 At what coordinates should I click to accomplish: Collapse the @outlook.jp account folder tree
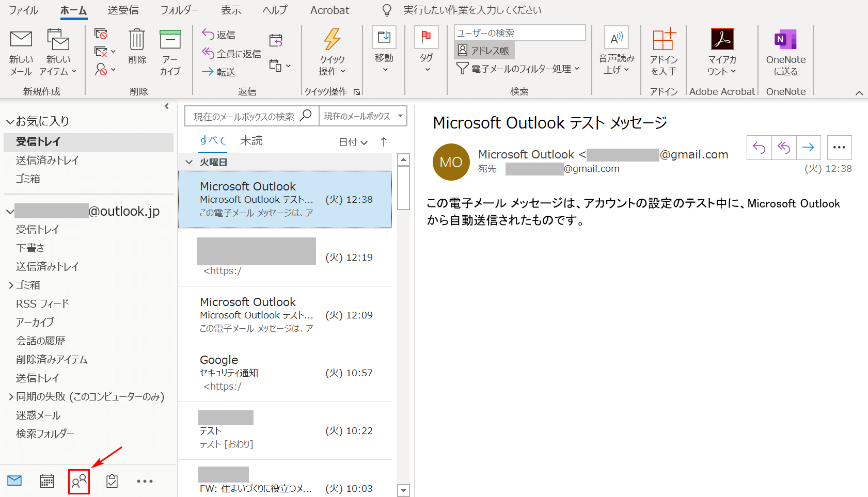point(10,212)
